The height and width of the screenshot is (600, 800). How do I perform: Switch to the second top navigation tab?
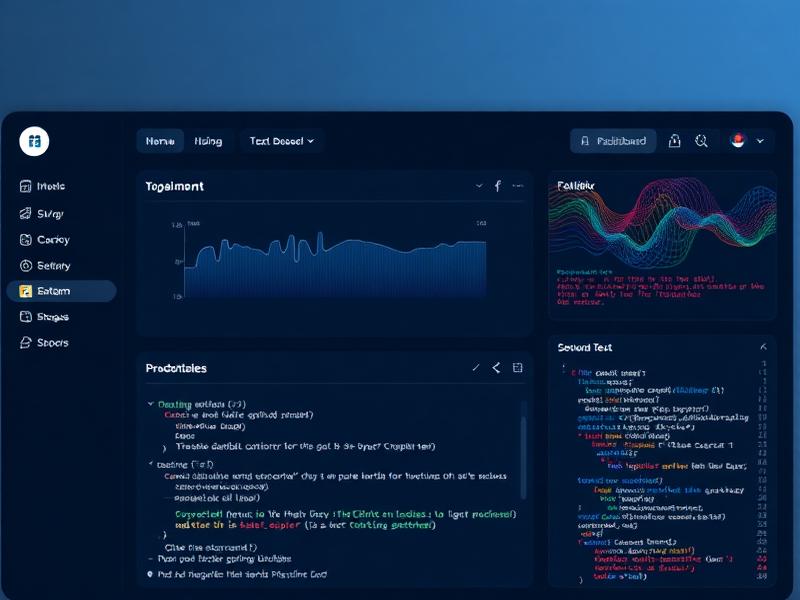[208, 141]
